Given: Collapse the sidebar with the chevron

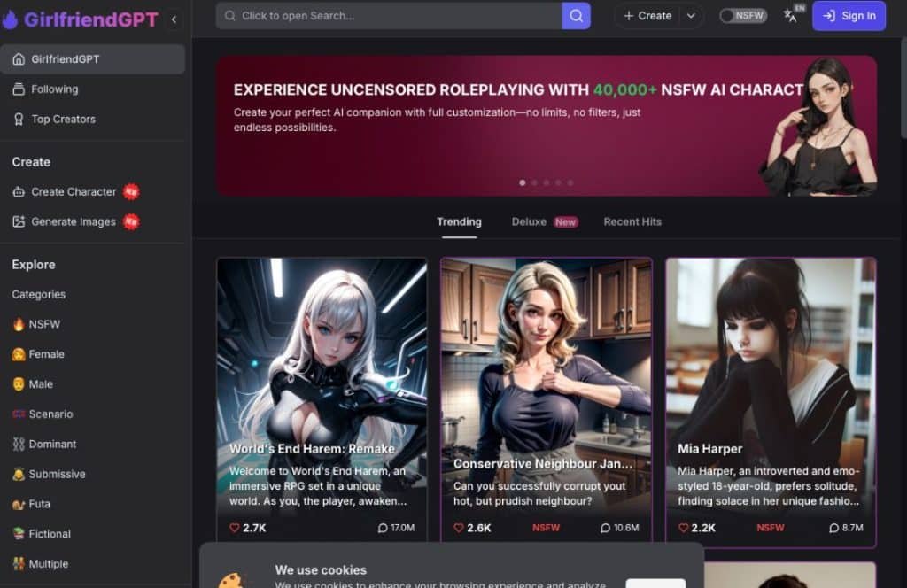Looking at the screenshot, I should [174, 19].
